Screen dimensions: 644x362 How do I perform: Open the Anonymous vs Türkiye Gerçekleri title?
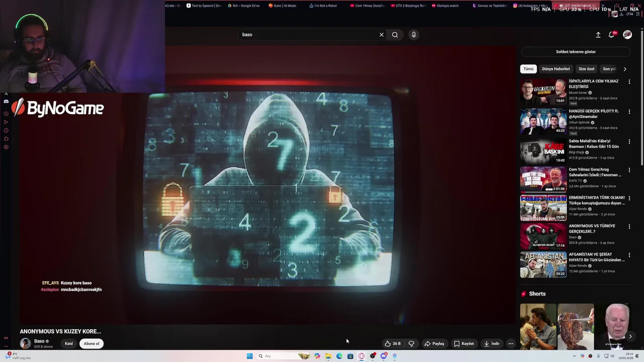[591, 228]
